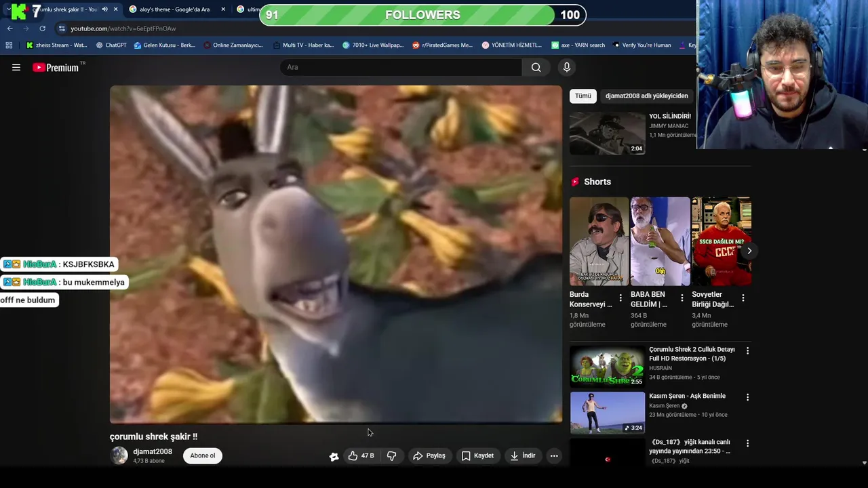This screenshot has width=868, height=488.
Task: Open BABA BEN GELDİM short thumbnail
Action: (x=660, y=241)
